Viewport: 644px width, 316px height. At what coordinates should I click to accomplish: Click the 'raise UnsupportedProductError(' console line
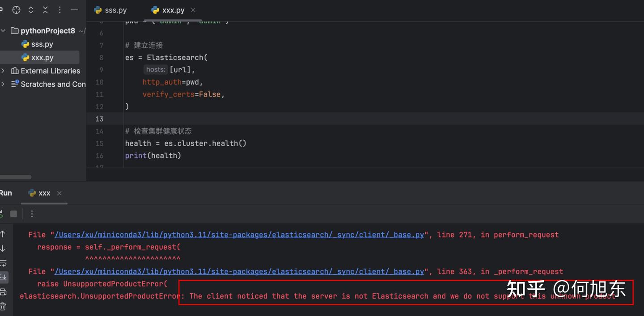tap(102, 284)
